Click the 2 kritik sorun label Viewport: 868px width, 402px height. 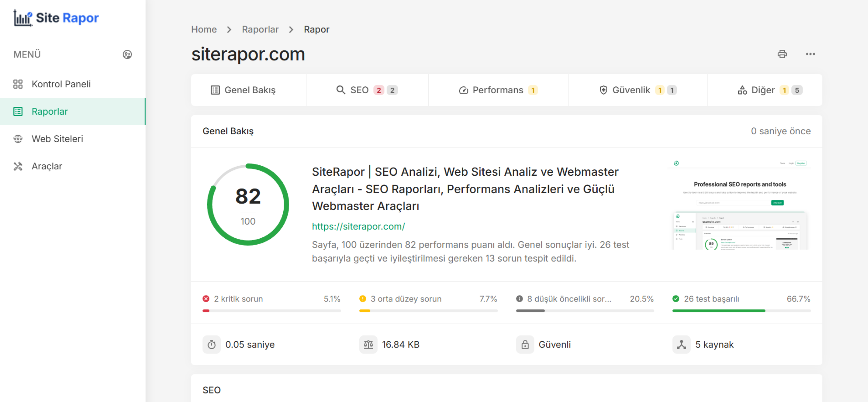[x=238, y=299]
